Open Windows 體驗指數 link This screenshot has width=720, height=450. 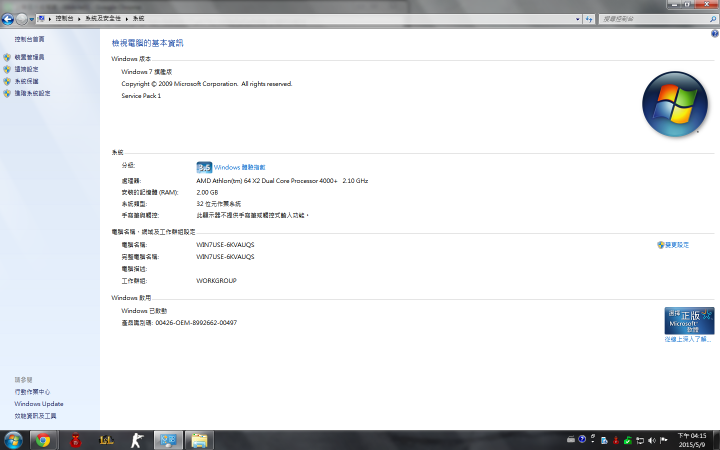(x=239, y=167)
